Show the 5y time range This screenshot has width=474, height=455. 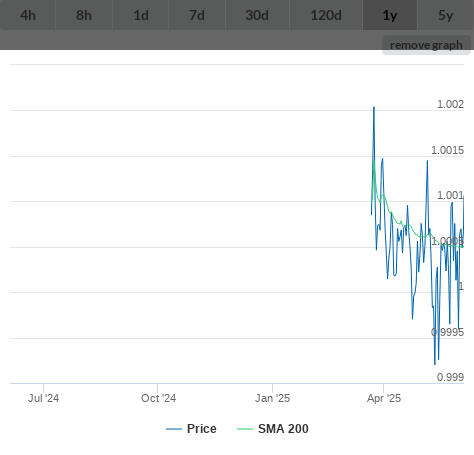[x=446, y=15]
